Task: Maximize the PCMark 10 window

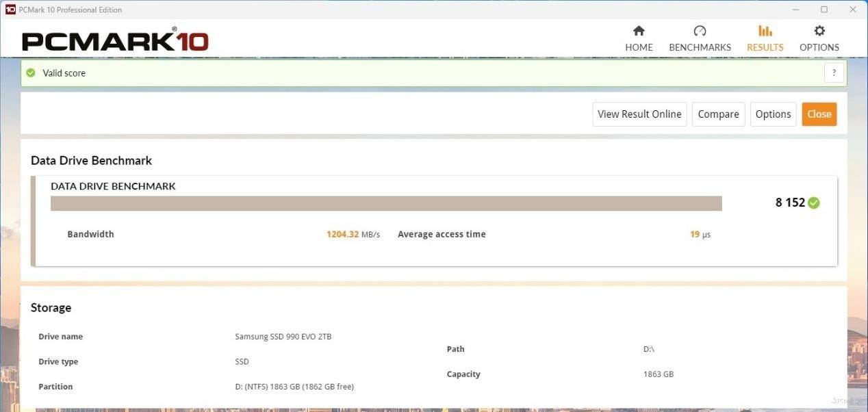Action: [x=824, y=10]
